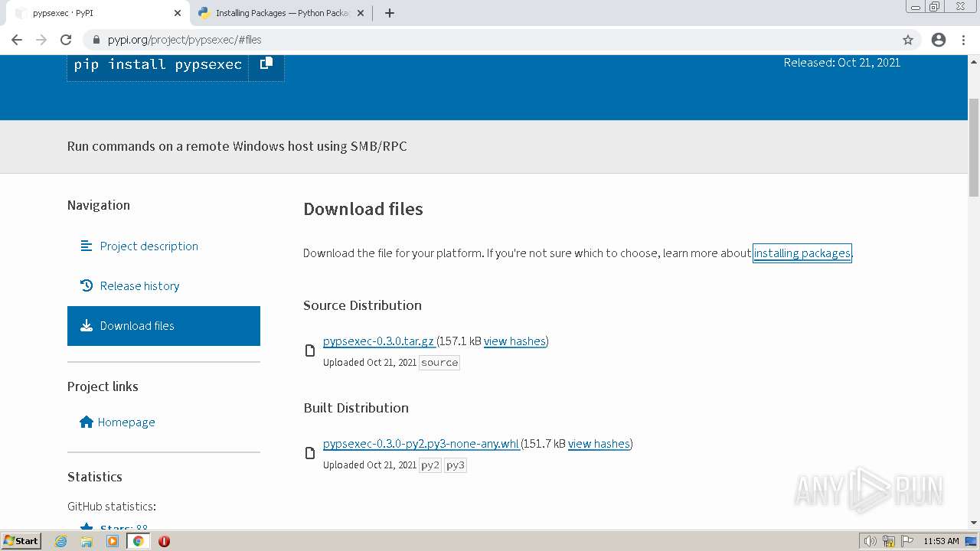This screenshot has width=980, height=551.
Task: Click the 'Released: Oct 21, 2021' text
Action: [x=841, y=63]
